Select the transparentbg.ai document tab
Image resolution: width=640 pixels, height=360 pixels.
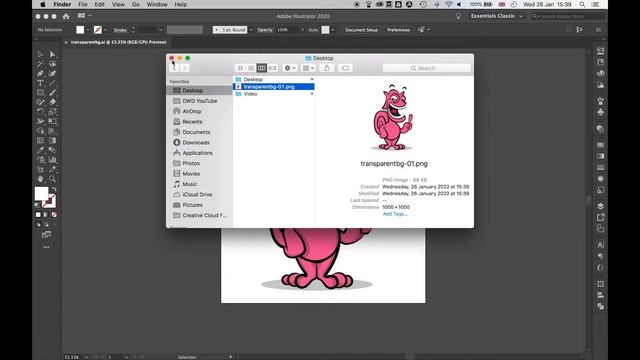click(x=118, y=42)
